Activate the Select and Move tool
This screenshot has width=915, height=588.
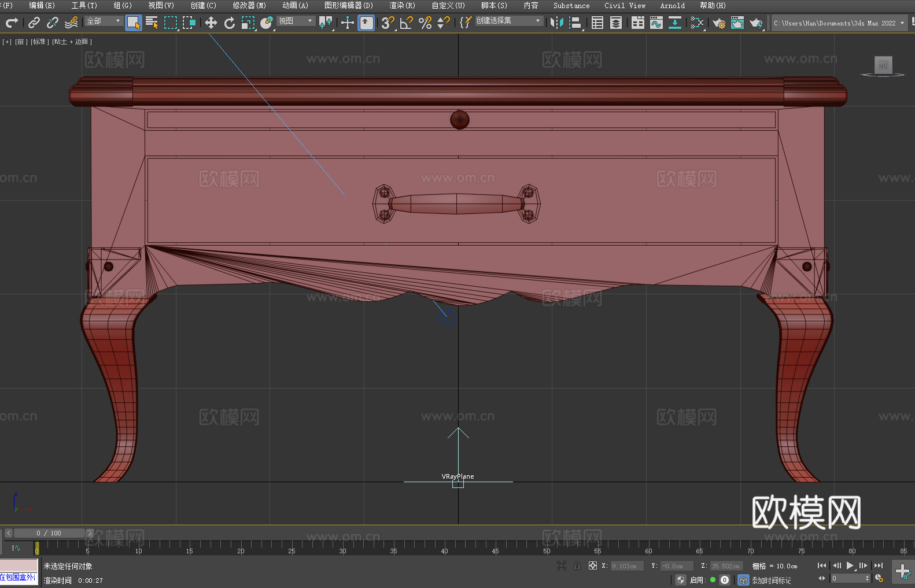pyautogui.click(x=211, y=23)
